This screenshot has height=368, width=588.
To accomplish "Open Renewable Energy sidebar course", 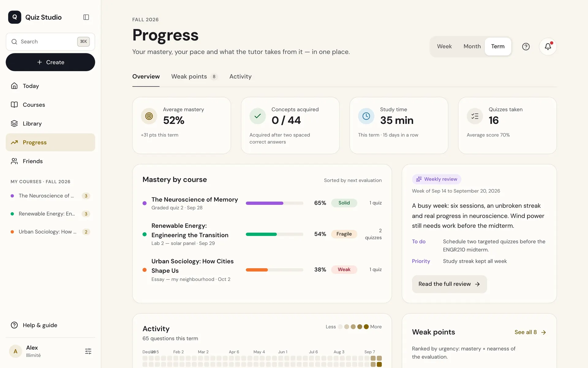I will [x=50, y=214].
